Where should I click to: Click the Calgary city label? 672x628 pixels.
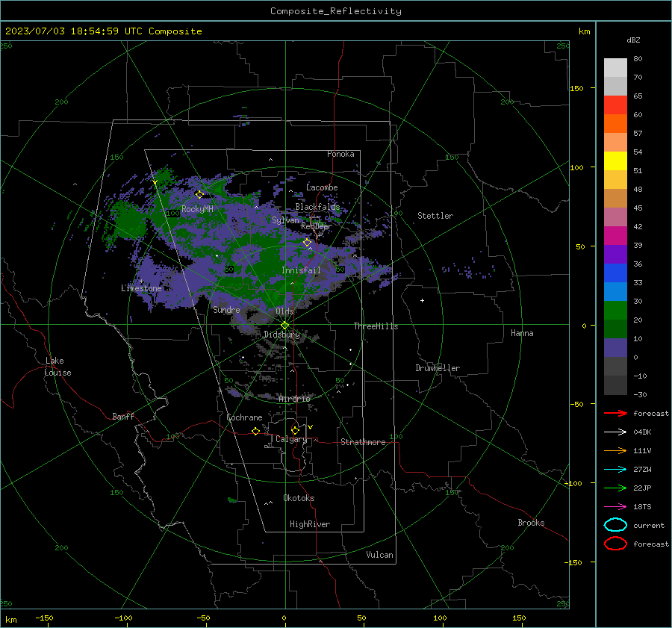pos(291,439)
